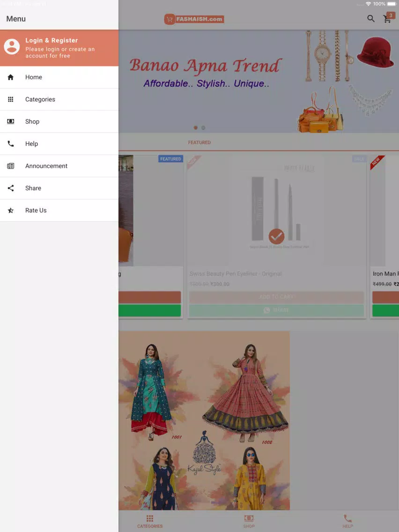Open search with the magnifier icon
The image size is (399, 532).
(x=371, y=19)
